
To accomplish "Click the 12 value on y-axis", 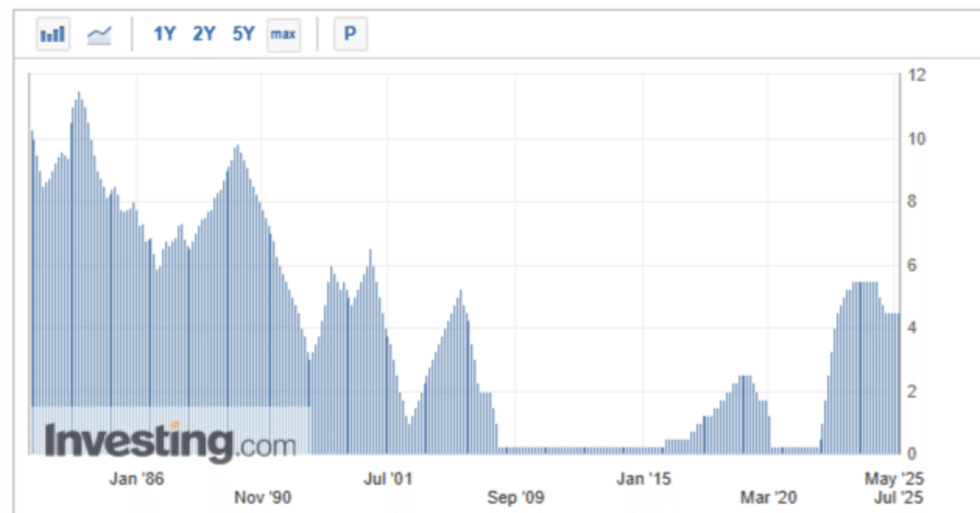I will point(916,76).
